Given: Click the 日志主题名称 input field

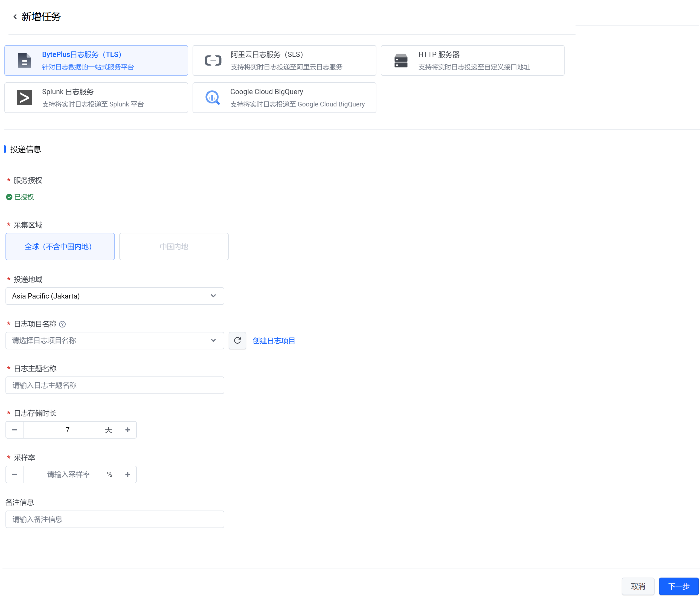Looking at the screenshot, I should click(x=115, y=385).
